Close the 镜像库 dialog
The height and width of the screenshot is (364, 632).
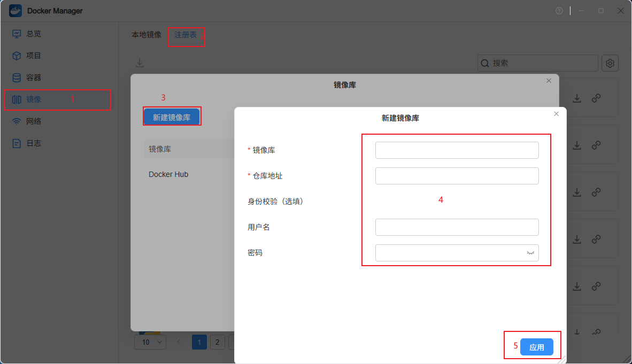point(549,81)
